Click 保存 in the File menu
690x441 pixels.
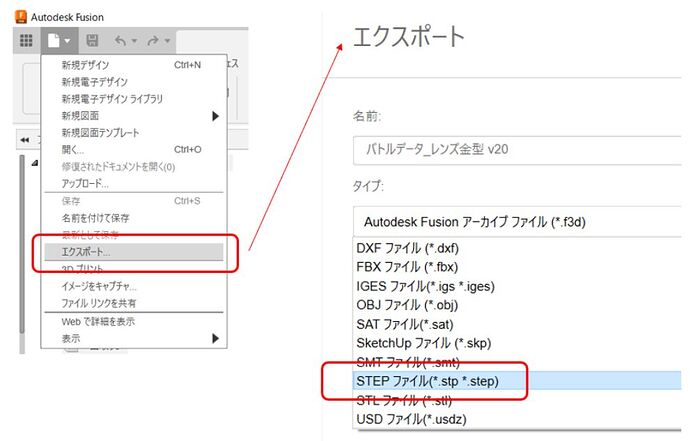coord(134,201)
